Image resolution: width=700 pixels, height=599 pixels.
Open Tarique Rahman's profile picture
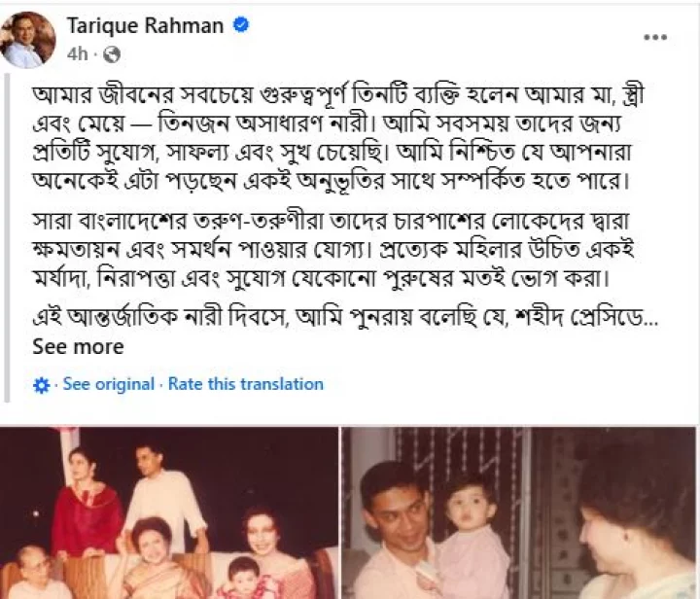tap(27, 40)
